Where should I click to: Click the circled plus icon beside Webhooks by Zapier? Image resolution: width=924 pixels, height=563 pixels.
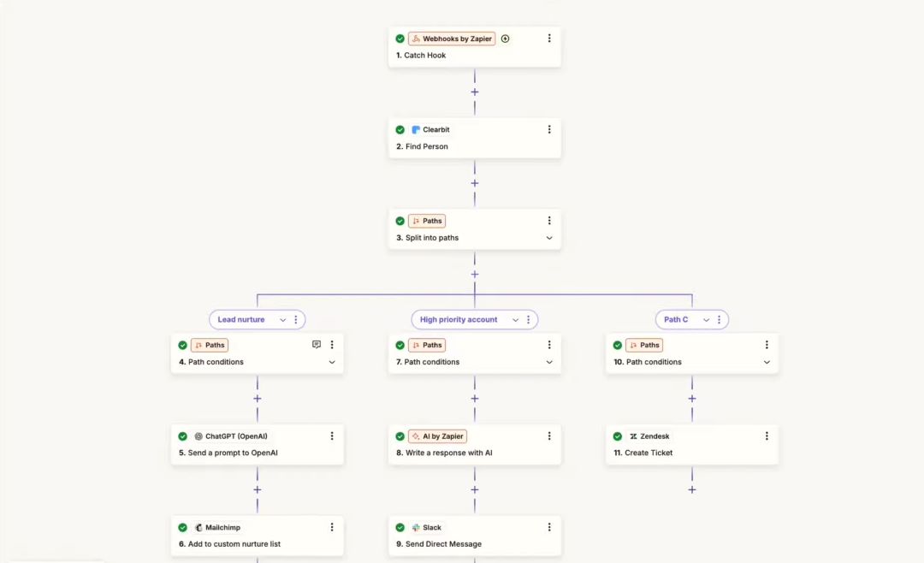(505, 39)
